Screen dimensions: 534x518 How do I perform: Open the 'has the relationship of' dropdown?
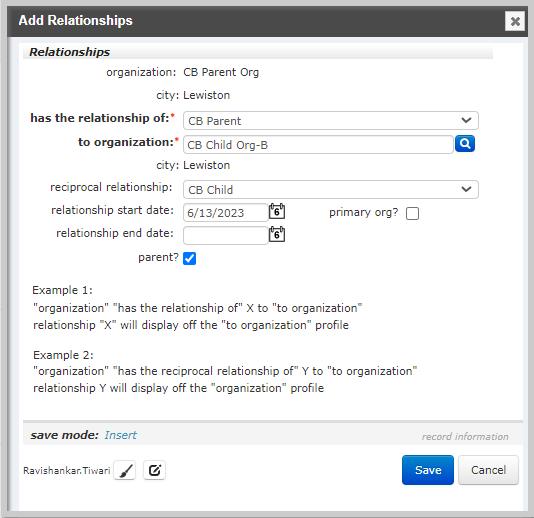tap(331, 121)
